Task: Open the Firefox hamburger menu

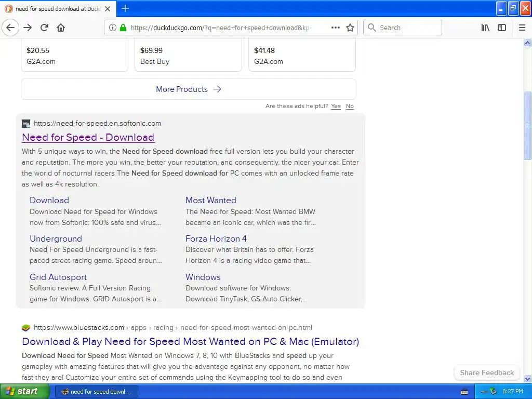Action: [x=522, y=28]
